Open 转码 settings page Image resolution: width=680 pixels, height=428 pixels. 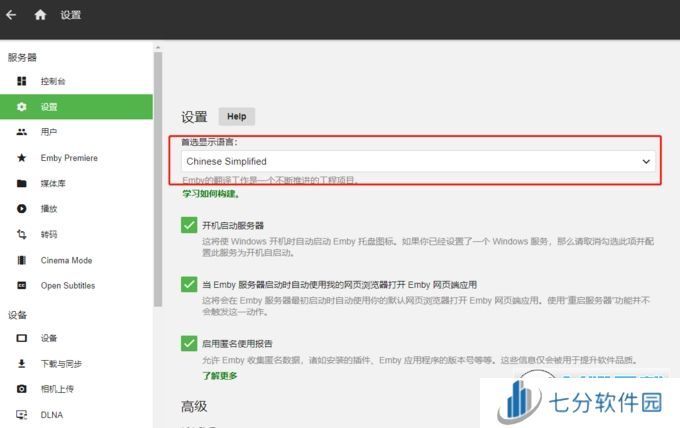click(x=76, y=235)
